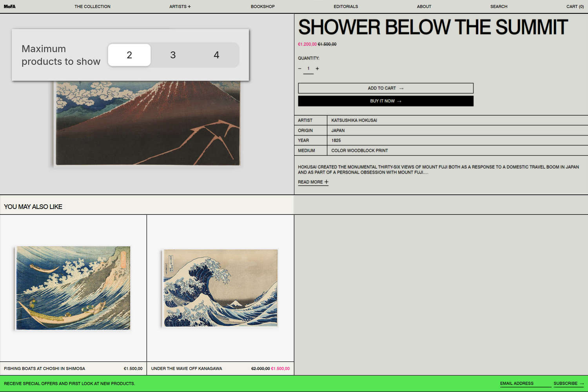The image size is (588, 392).
Task: View the Cart (0)
Action: pyautogui.click(x=575, y=6)
